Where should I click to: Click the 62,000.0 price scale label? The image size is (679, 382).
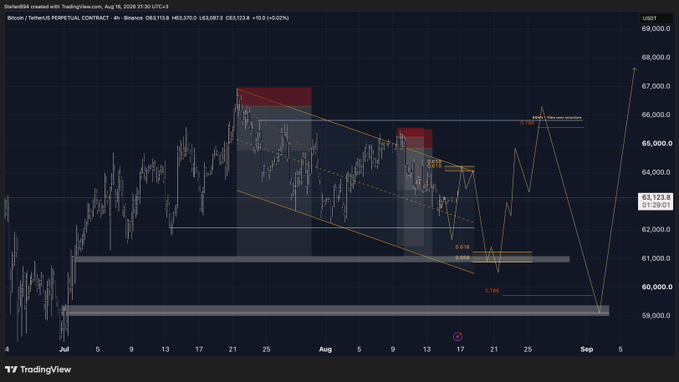click(x=656, y=230)
